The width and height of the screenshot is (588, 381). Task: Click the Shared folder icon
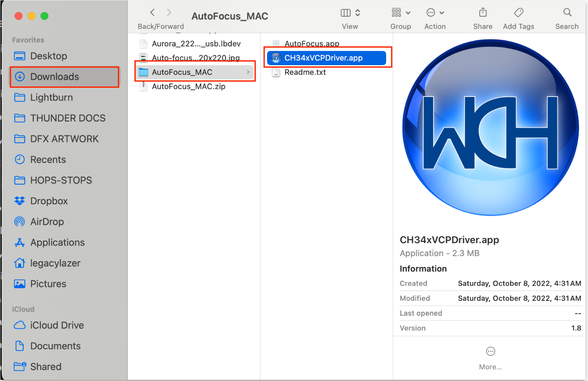pos(20,367)
